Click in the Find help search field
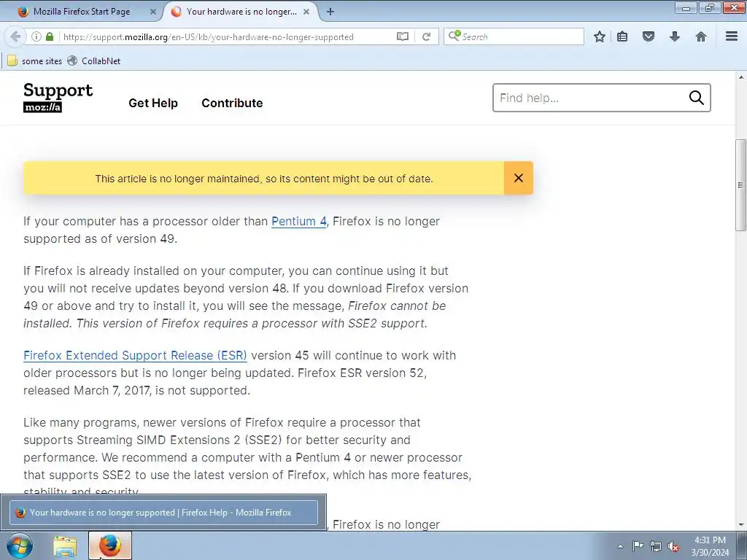The height and width of the screenshot is (560, 747). [591, 98]
